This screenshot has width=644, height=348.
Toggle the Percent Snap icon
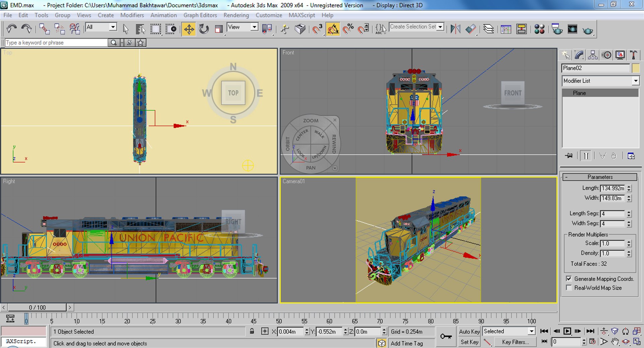click(348, 29)
